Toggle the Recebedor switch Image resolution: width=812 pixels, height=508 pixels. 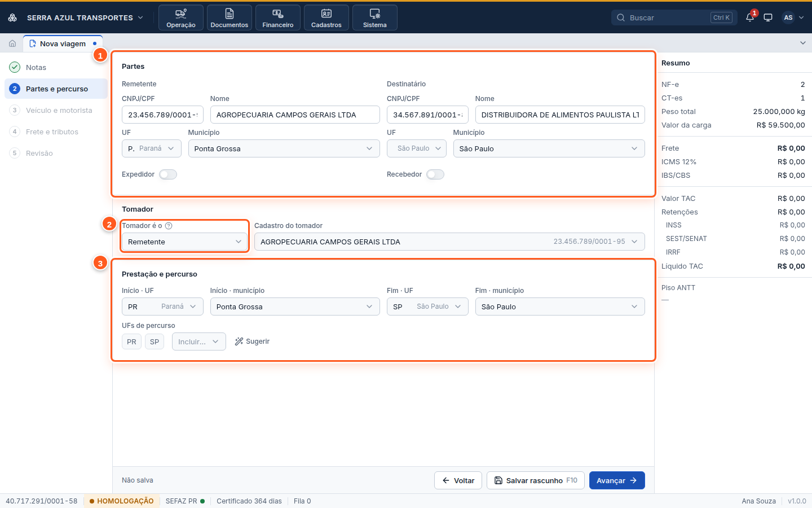coord(435,174)
